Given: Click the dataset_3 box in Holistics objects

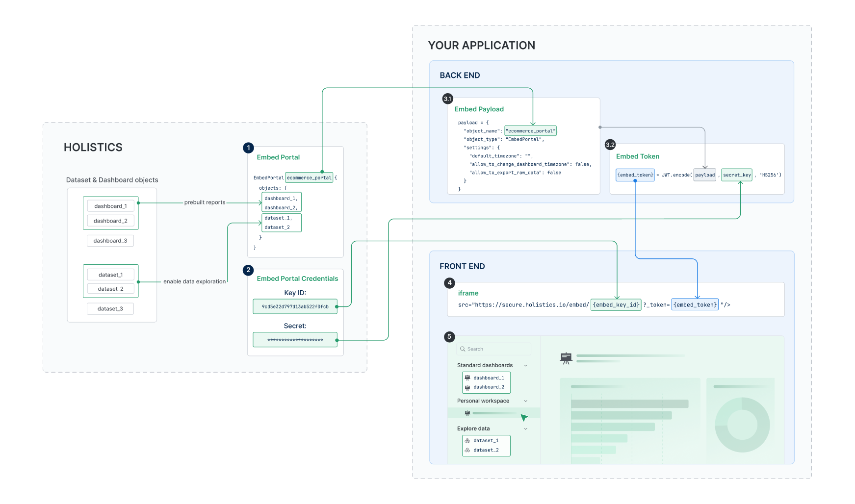Looking at the screenshot, I should point(110,309).
